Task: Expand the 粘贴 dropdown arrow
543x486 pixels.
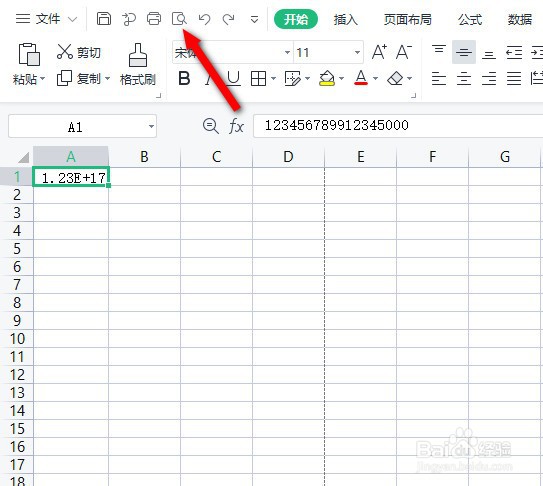Action: pos(43,79)
